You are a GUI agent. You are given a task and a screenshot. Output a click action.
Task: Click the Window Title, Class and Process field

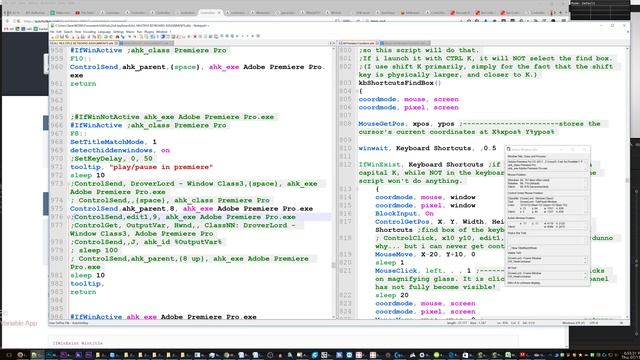click(x=547, y=165)
